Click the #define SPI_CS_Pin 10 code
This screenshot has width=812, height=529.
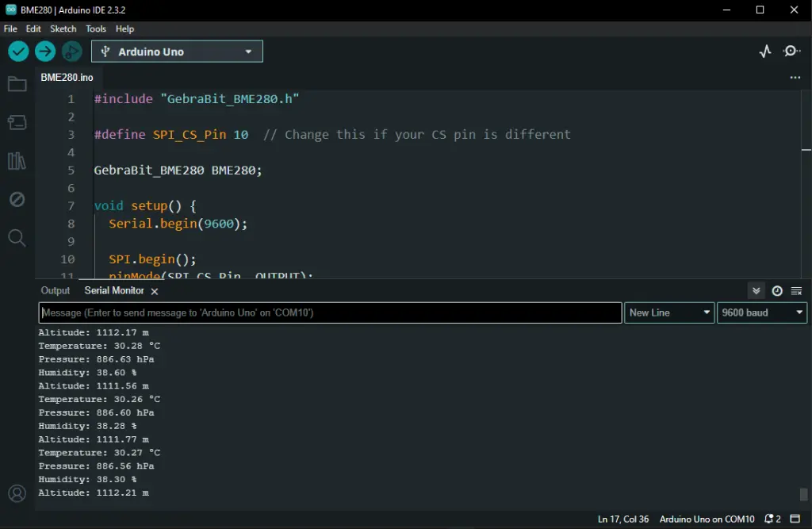[x=171, y=135]
